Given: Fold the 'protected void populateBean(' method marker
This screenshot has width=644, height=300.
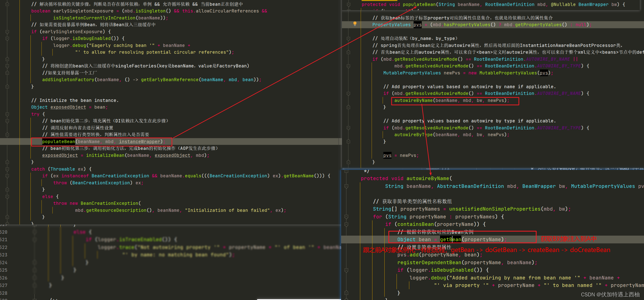Looking at the screenshot, I should click(349, 4).
